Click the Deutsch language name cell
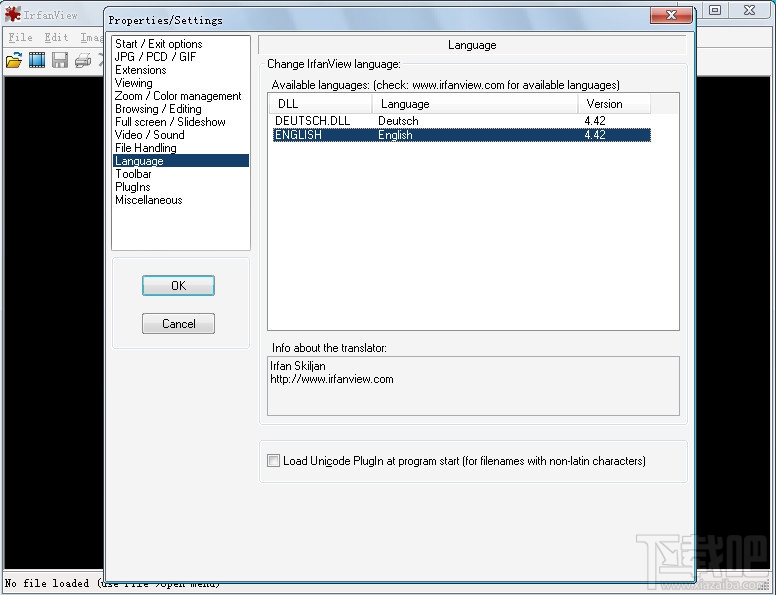Viewport: 776px width, 595px height. (398, 121)
